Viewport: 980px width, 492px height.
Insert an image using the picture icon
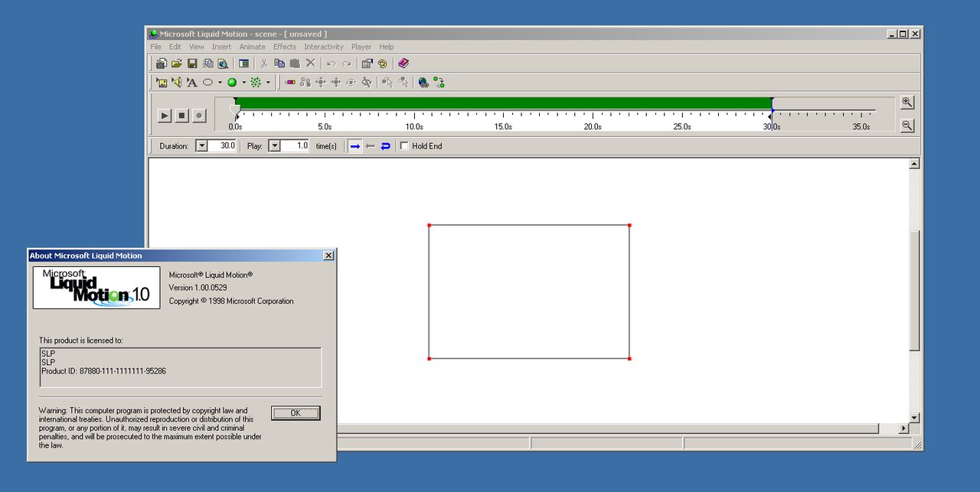[162, 83]
